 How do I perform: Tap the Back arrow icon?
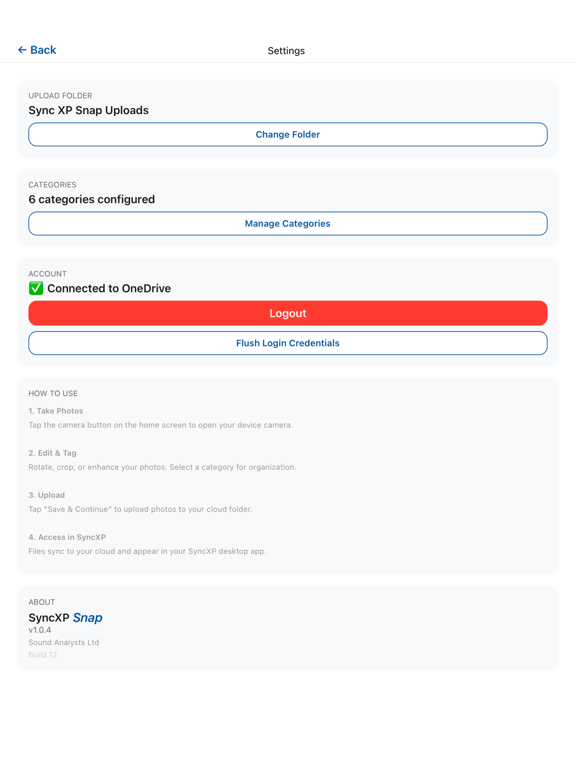22,50
